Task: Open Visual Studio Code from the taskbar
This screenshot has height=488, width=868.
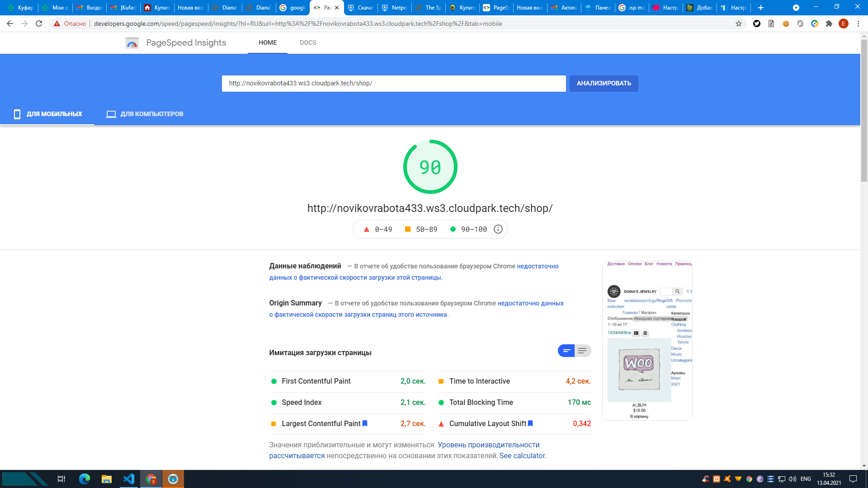Action: [x=129, y=479]
